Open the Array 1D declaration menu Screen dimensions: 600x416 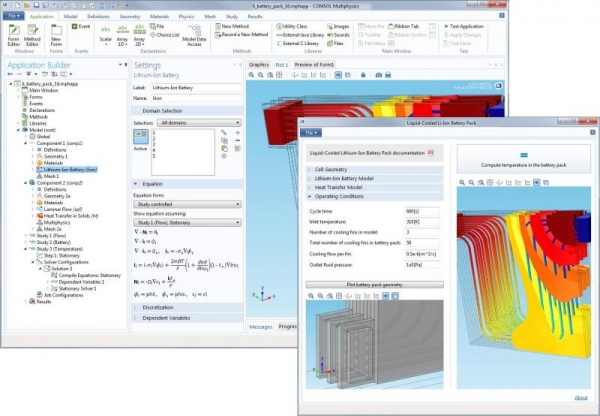click(122, 35)
